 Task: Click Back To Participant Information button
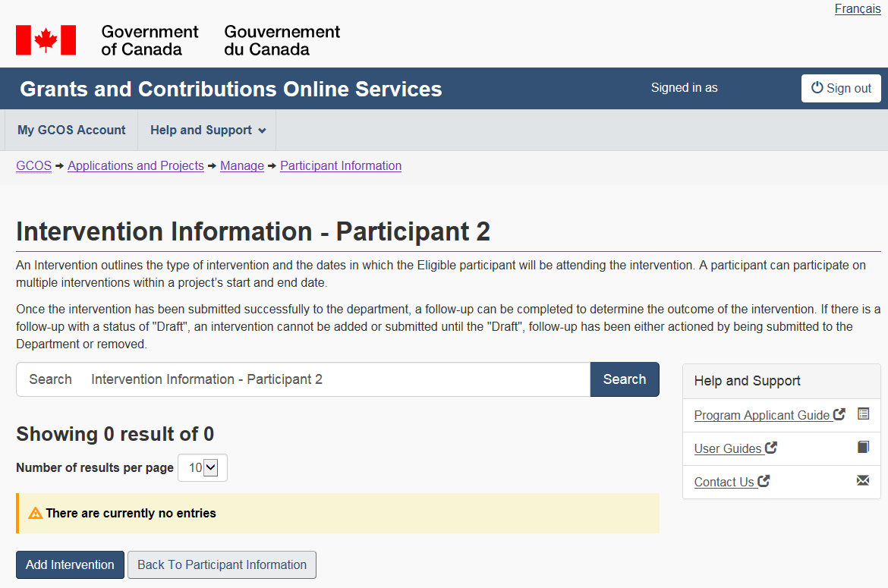pos(222,565)
